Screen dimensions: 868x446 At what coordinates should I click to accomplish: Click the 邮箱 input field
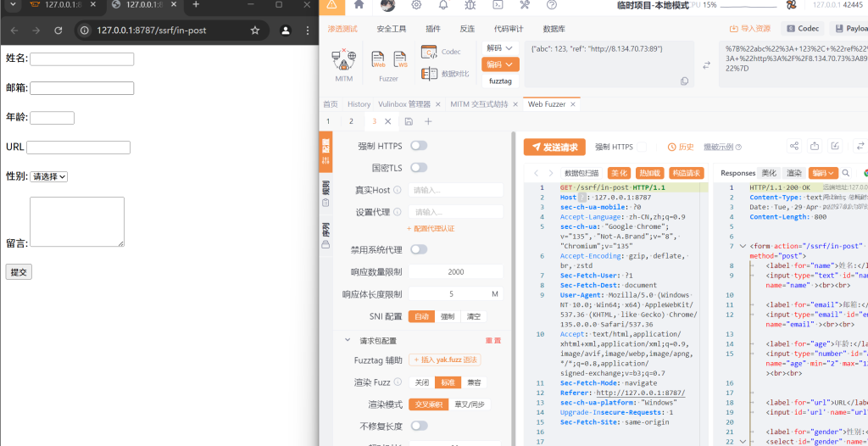tap(81, 88)
